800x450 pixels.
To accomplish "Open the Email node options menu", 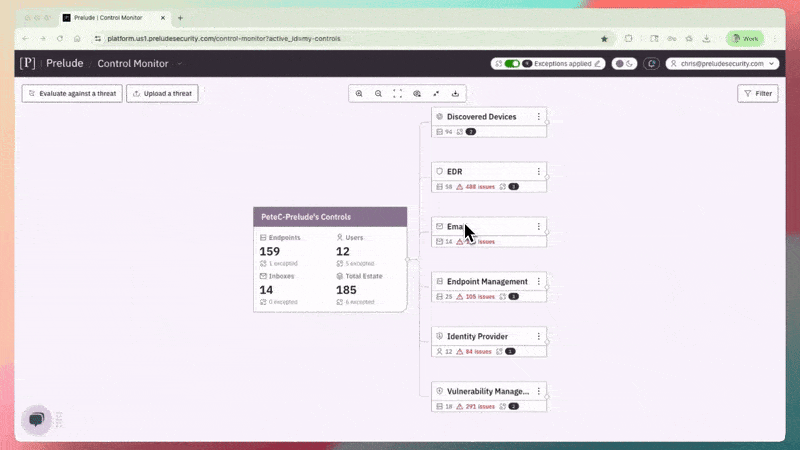I will pos(539,227).
